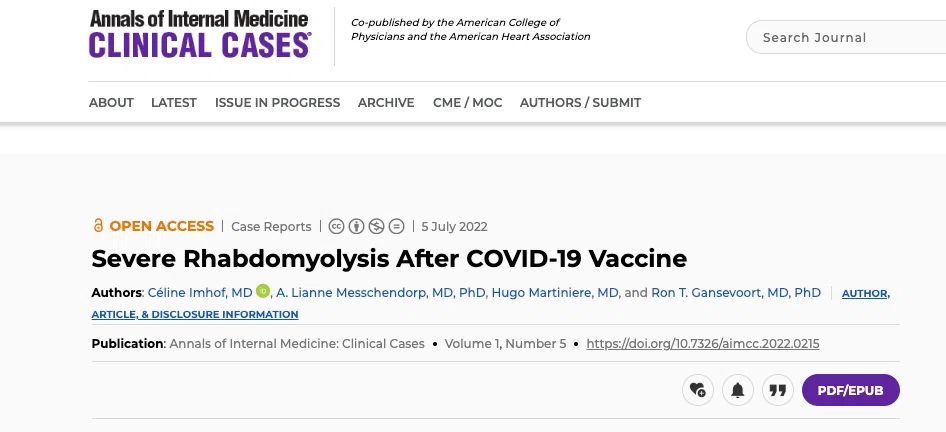Open the doi.org article link
Image resolution: width=946 pixels, height=432 pixels.
pos(703,344)
